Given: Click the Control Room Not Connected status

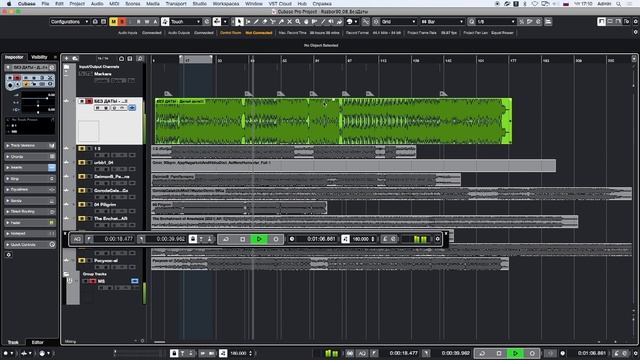Looking at the screenshot, I should click(246, 33).
